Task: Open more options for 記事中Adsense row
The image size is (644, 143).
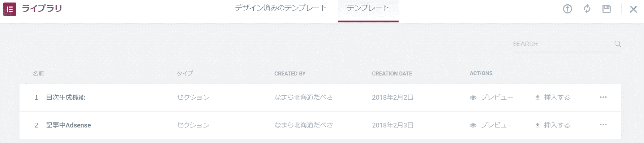Action: pos(603,125)
